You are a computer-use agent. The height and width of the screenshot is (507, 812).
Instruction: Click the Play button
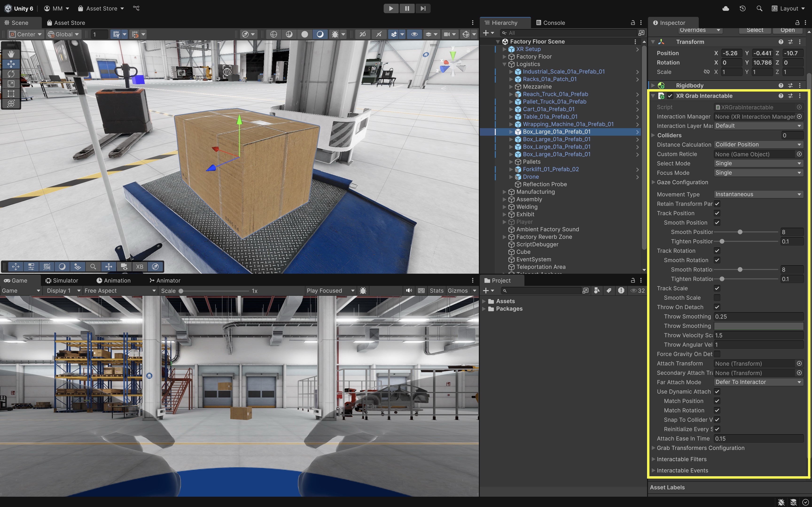(391, 8)
